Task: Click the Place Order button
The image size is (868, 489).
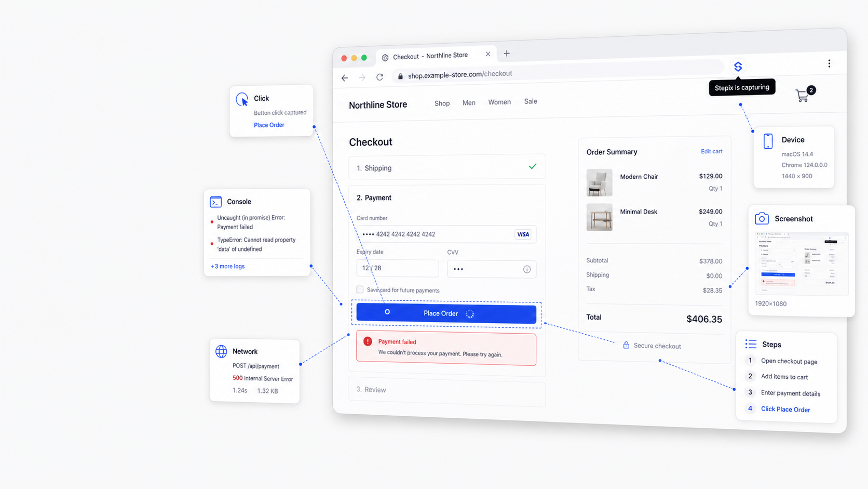Action: 446,314
